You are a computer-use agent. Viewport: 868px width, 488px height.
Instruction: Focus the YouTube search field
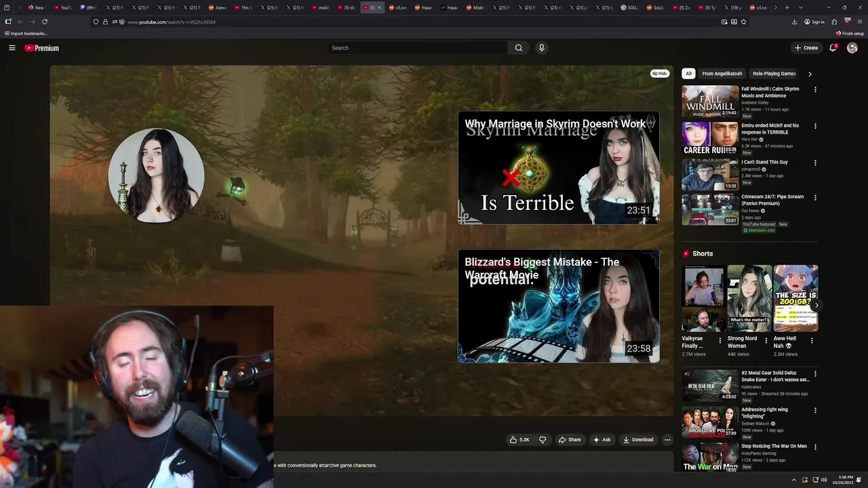click(x=417, y=48)
